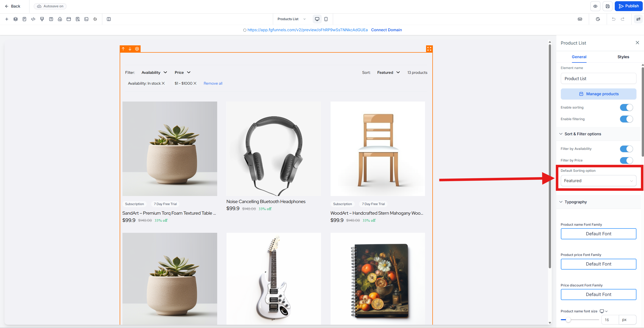Disable the Enable sorting toggle
The width and height of the screenshot is (644, 328).
click(626, 108)
